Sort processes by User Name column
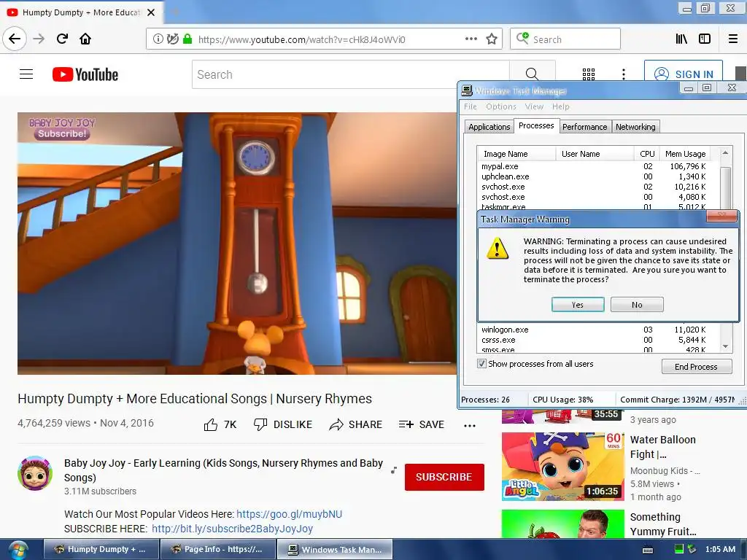This screenshot has width=747, height=560. click(x=595, y=154)
